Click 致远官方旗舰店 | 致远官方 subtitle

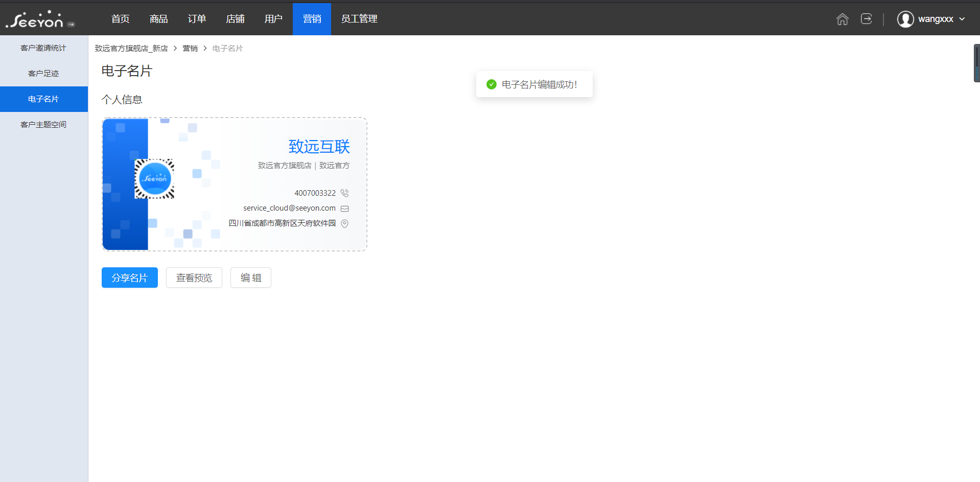point(304,166)
